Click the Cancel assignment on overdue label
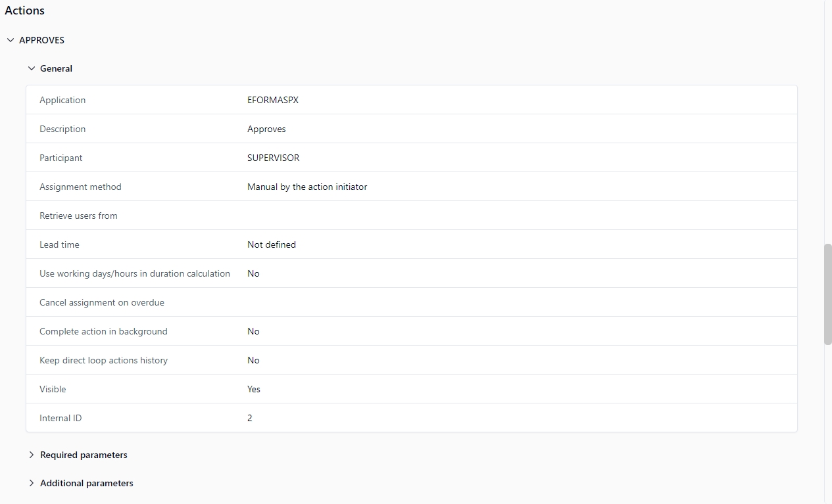Image resolution: width=832 pixels, height=504 pixels. 101,302
